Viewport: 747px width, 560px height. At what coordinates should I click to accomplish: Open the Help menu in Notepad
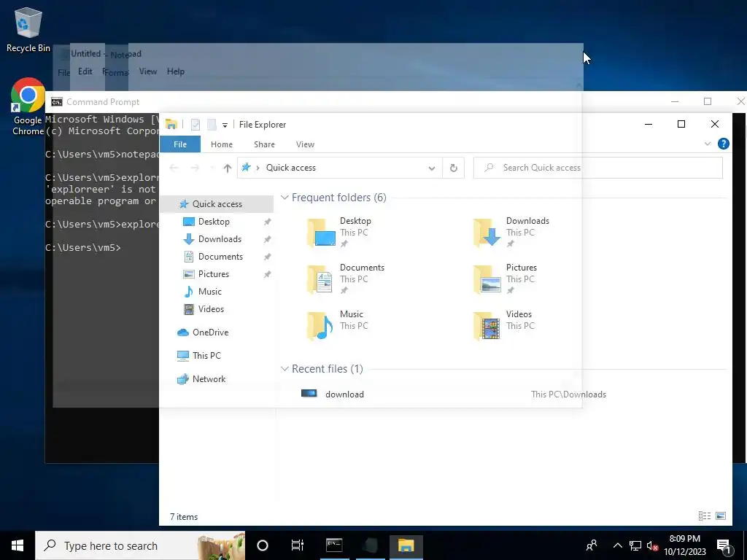click(175, 71)
